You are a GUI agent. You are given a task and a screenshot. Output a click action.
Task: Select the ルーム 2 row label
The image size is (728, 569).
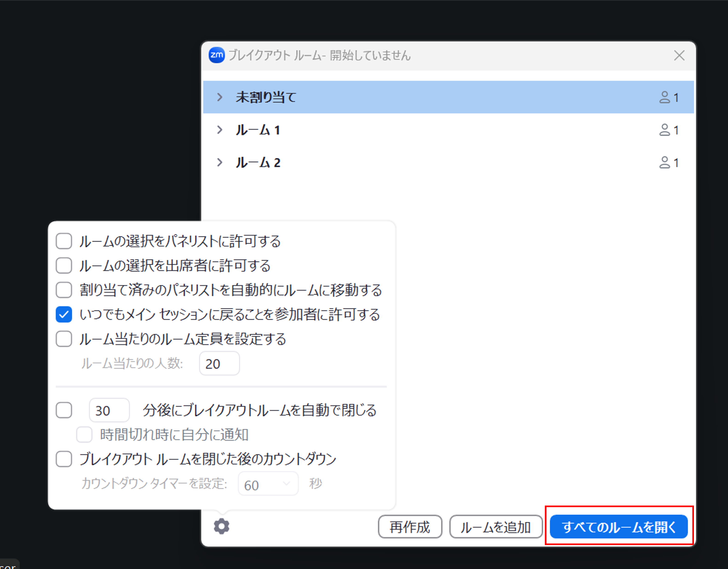[258, 163]
